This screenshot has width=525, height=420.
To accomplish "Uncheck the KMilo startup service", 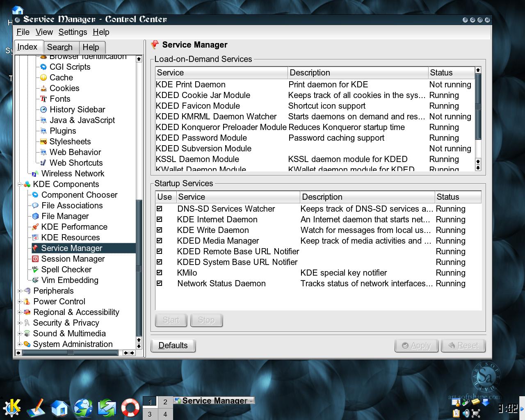I will [160, 273].
